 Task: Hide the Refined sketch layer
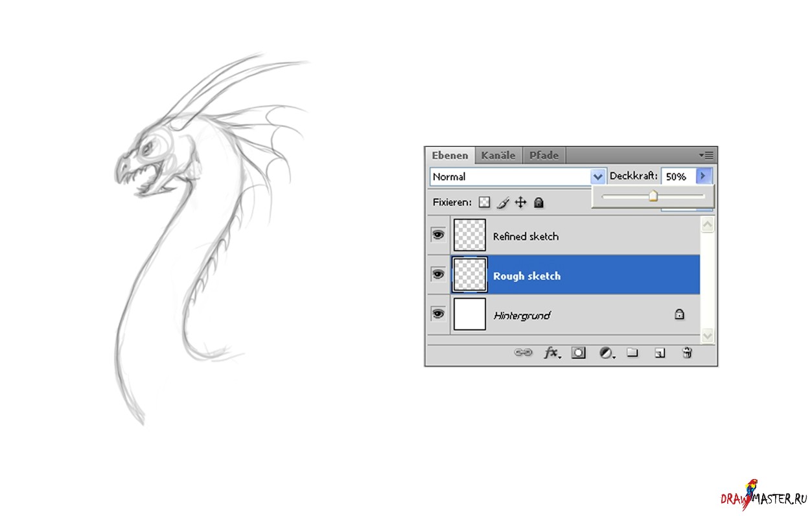[x=439, y=235]
